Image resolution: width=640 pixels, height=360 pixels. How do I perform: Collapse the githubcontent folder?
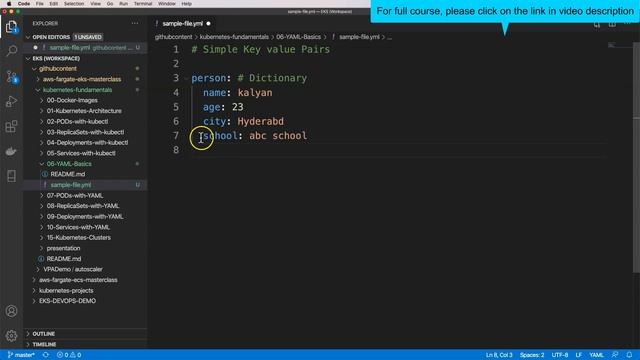[34, 69]
